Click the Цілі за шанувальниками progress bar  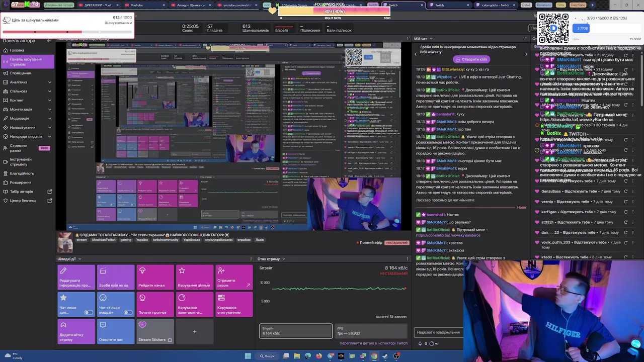pos(67,32)
